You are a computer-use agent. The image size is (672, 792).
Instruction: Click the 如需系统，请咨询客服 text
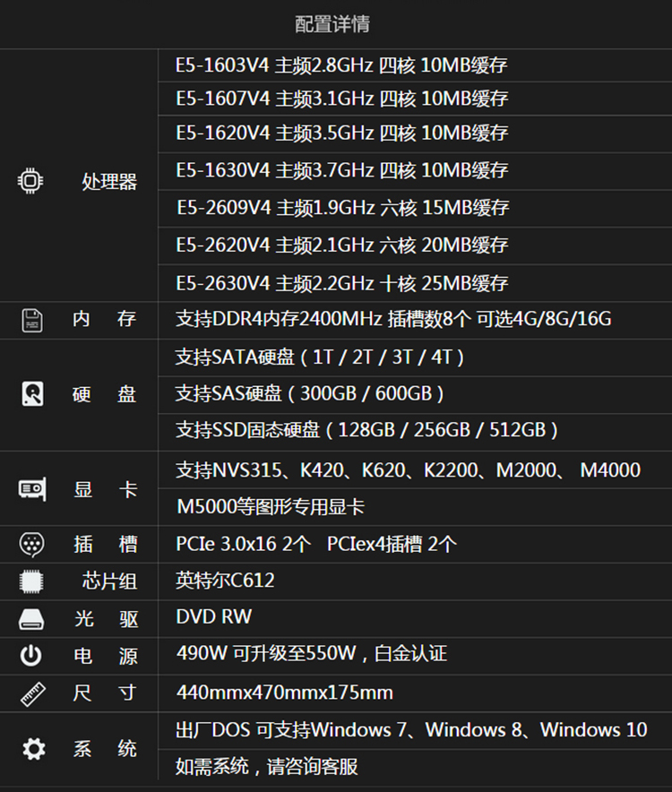[x=267, y=767]
